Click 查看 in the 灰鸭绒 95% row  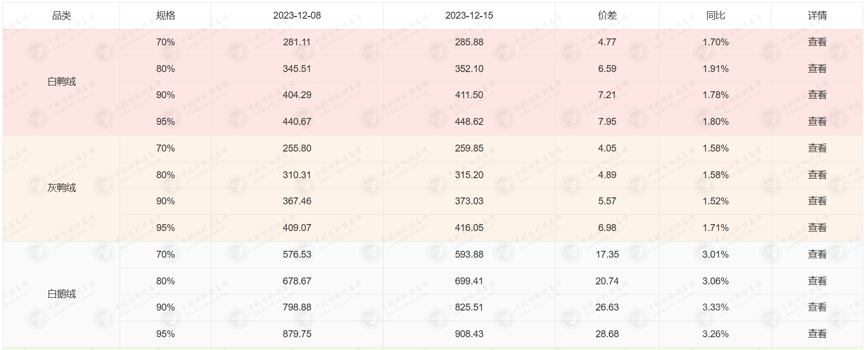tap(817, 228)
